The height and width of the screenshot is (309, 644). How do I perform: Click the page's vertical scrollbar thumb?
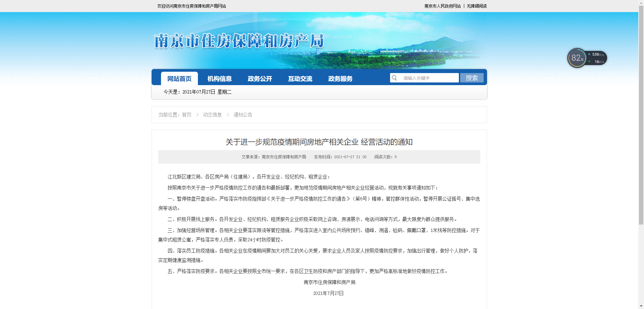pyautogui.click(x=641, y=114)
